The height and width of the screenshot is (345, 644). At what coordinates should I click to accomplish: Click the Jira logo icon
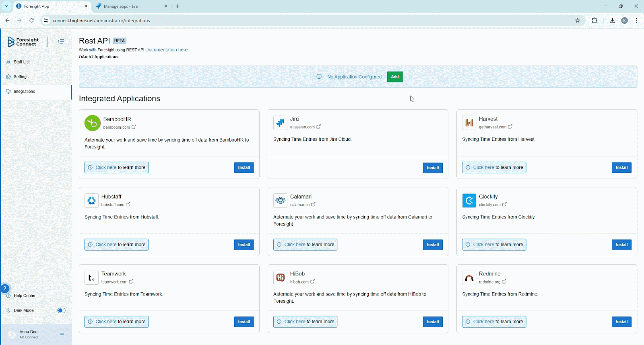point(280,123)
